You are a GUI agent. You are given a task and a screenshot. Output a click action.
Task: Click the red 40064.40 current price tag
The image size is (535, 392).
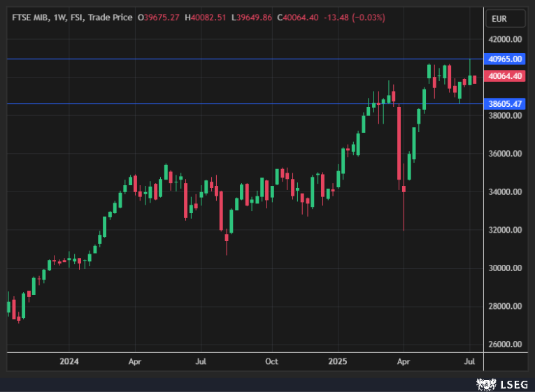click(506, 76)
